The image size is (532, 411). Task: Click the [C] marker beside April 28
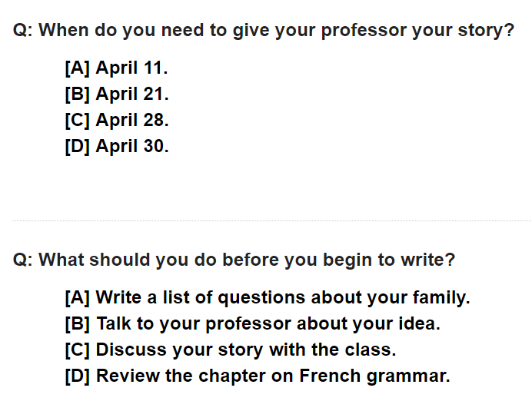click(78, 121)
